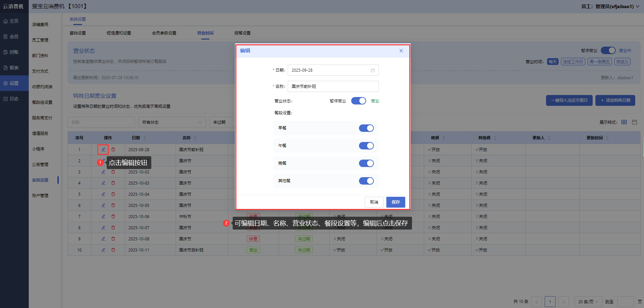This screenshot has height=308, width=644.
Task: Click the calendar icon in date field
Action: pos(373,70)
